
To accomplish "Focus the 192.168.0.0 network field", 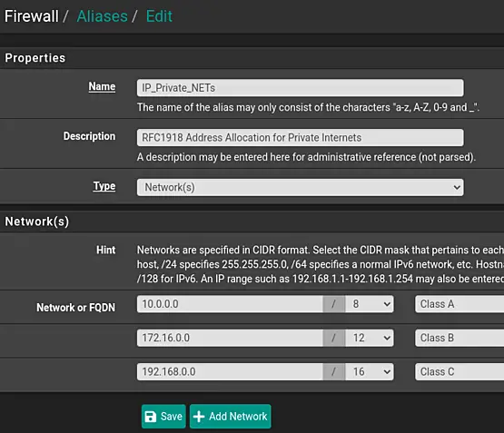I will pyautogui.click(x=230, y=371).
